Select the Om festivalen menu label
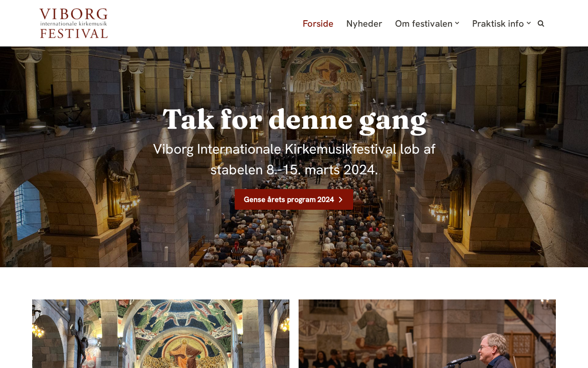Screen dimensions: 588x368 (424, 23)
